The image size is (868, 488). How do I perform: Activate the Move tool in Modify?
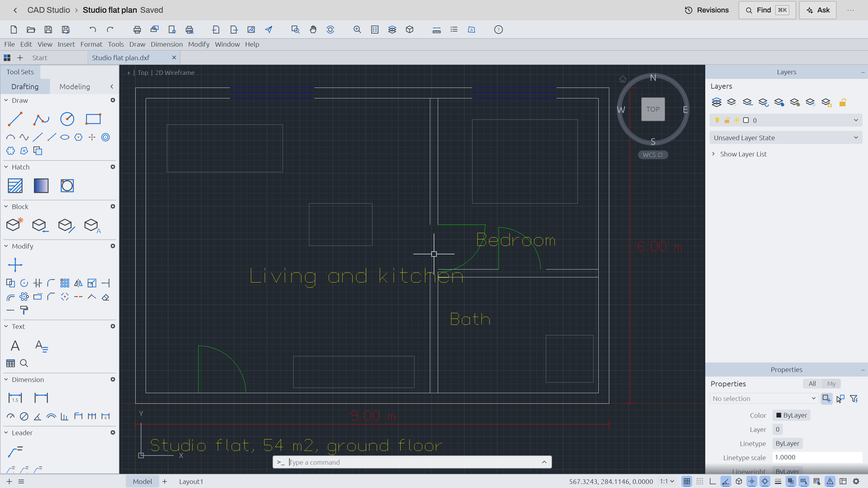(x=15, y=265)
